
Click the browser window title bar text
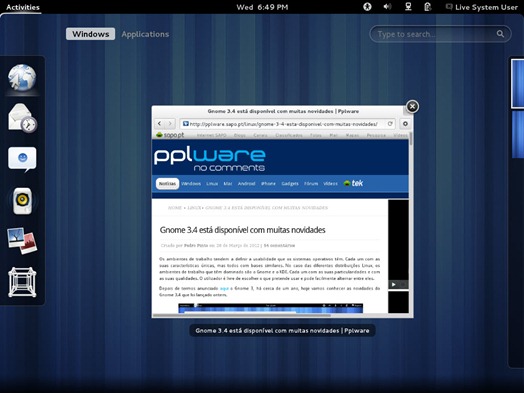click(x=283, y=111)
